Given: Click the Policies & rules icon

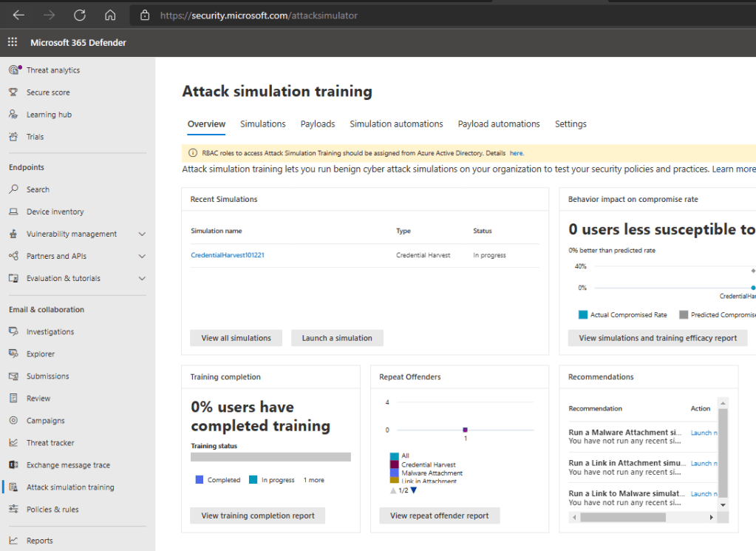Looking at the screenshot, I should pos(13,510).
